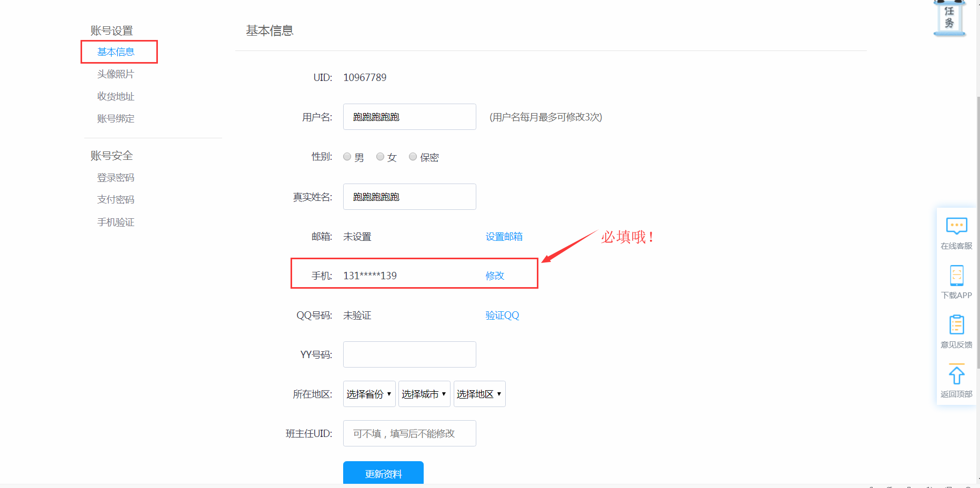This screenshot has height=488, width=980.
Task: Click the 班主任UID input field
Action: [409, 433]
